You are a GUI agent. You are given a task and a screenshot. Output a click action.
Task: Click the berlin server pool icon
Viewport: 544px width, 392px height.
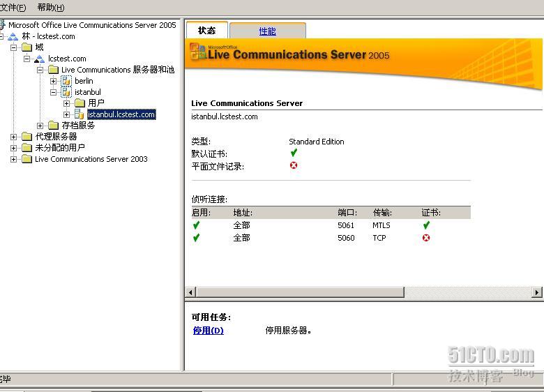point(66,81)
